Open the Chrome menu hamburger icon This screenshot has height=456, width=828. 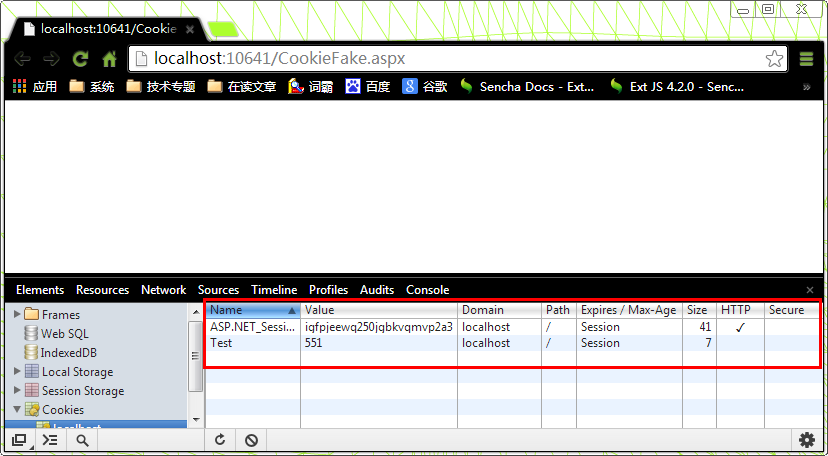[x=806, y=59]
